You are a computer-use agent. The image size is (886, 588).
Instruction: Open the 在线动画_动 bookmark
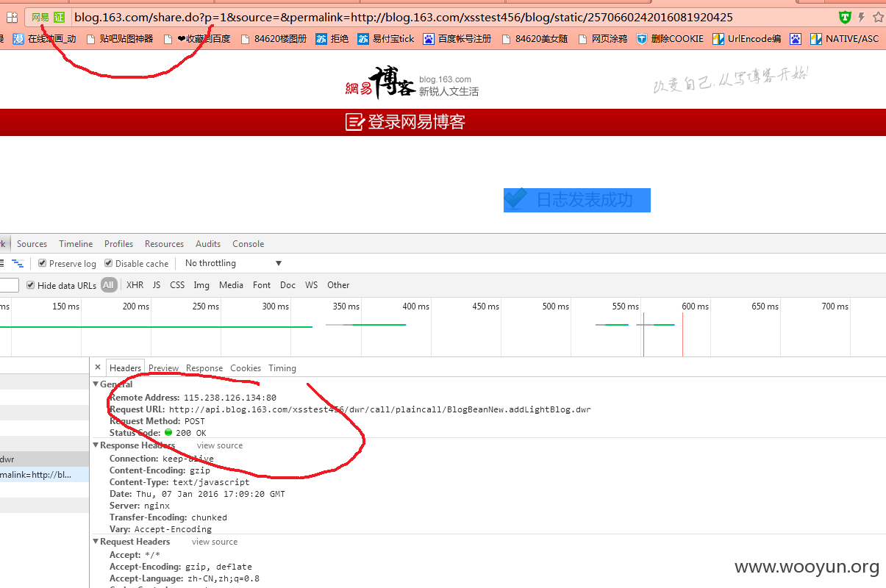[45, 39]
